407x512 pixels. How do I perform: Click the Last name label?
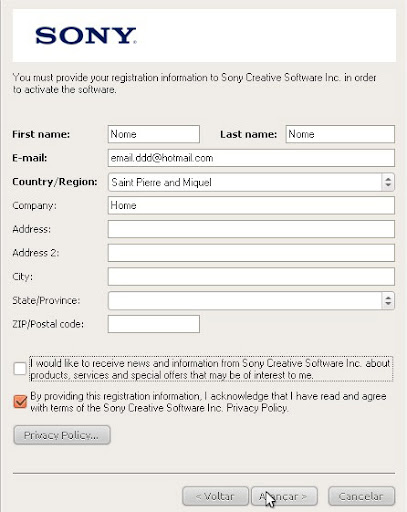click(x=248, y=134)
